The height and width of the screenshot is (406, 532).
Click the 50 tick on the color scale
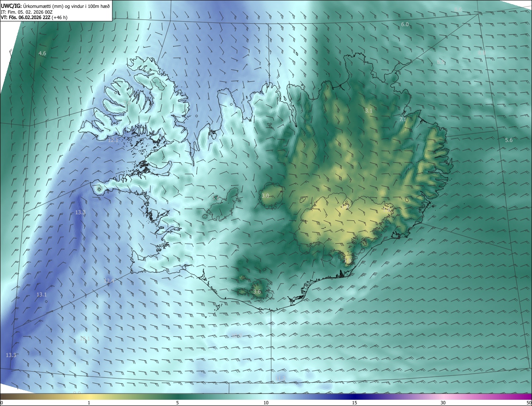click(529, 403)
